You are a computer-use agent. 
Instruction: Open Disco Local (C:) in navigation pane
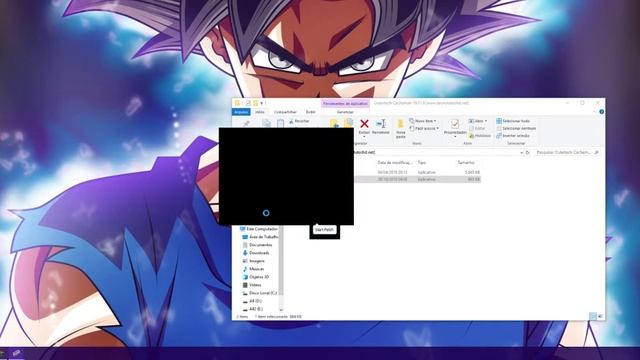(260, 293)
